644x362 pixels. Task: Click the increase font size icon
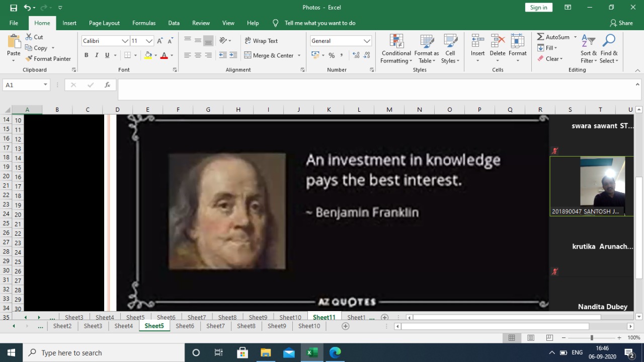[160, 41]
